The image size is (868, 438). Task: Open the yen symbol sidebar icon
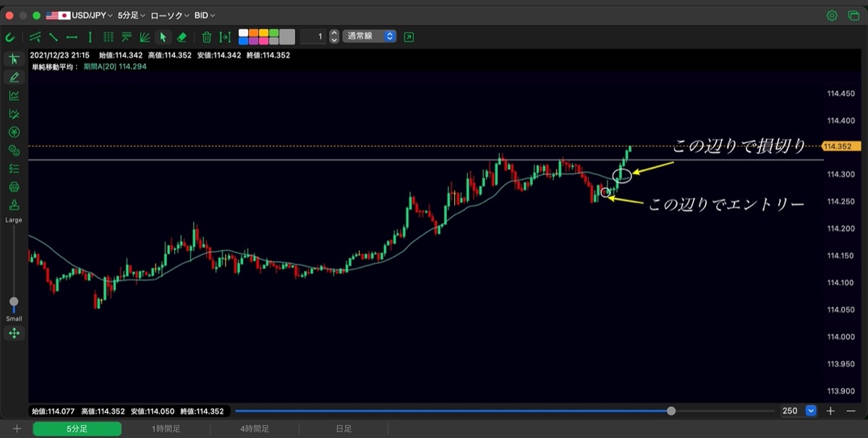(14, 132)
